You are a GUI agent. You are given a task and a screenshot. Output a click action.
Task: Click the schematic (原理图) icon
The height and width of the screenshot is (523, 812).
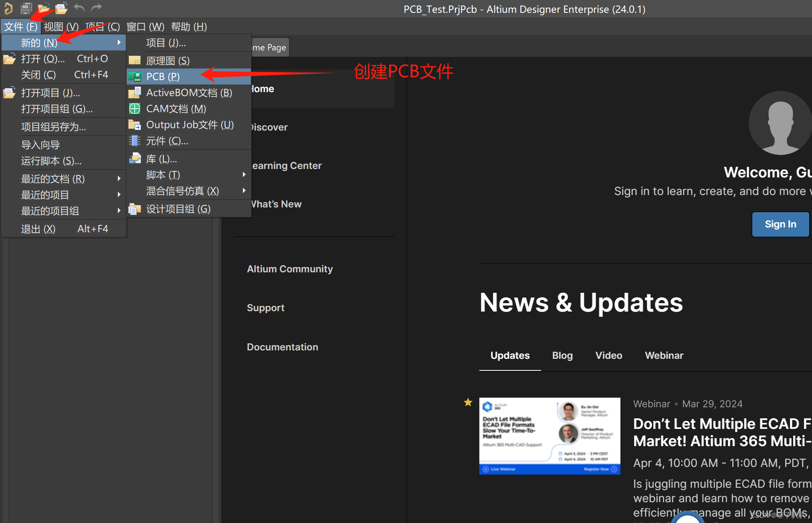tap(135, 60)
